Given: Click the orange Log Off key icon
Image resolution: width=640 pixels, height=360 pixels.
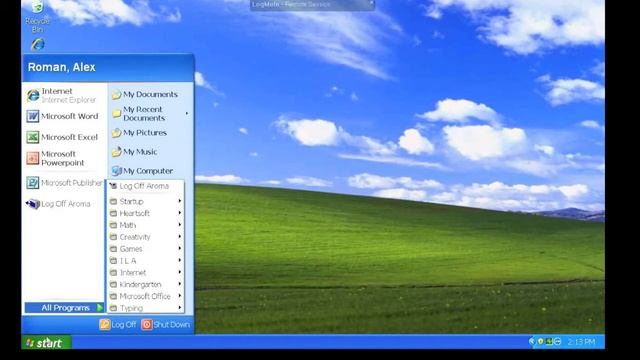Looking at the screenshot, I should point(104,324).
